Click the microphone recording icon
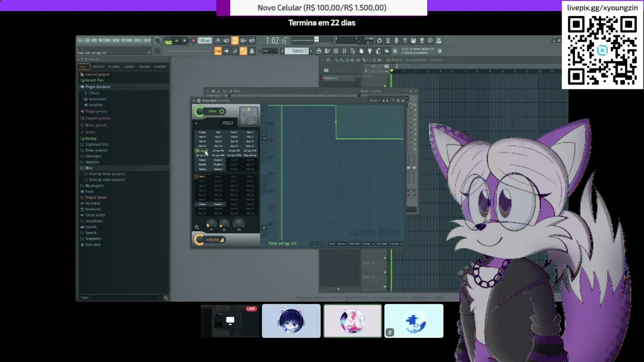644x362 pixels. tap(396, 41)
